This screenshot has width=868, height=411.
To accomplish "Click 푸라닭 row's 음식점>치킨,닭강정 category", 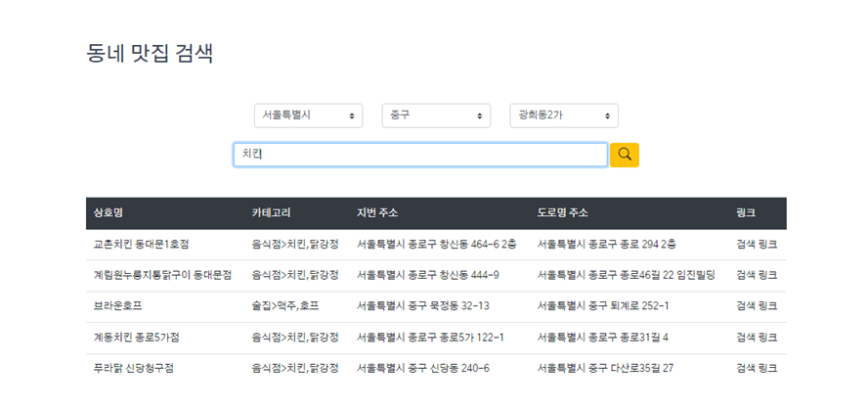I will click(x=295, y=368).
